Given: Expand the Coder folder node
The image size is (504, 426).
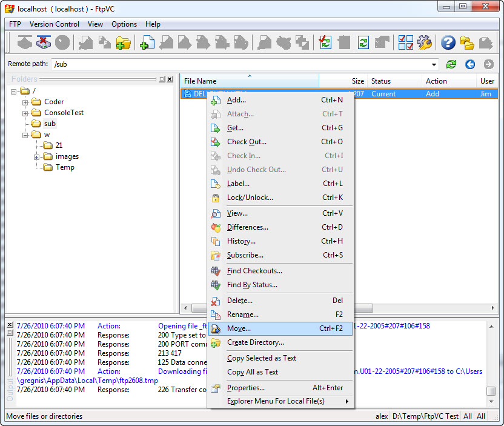Looking at the screenshot, I should point(25,102).
